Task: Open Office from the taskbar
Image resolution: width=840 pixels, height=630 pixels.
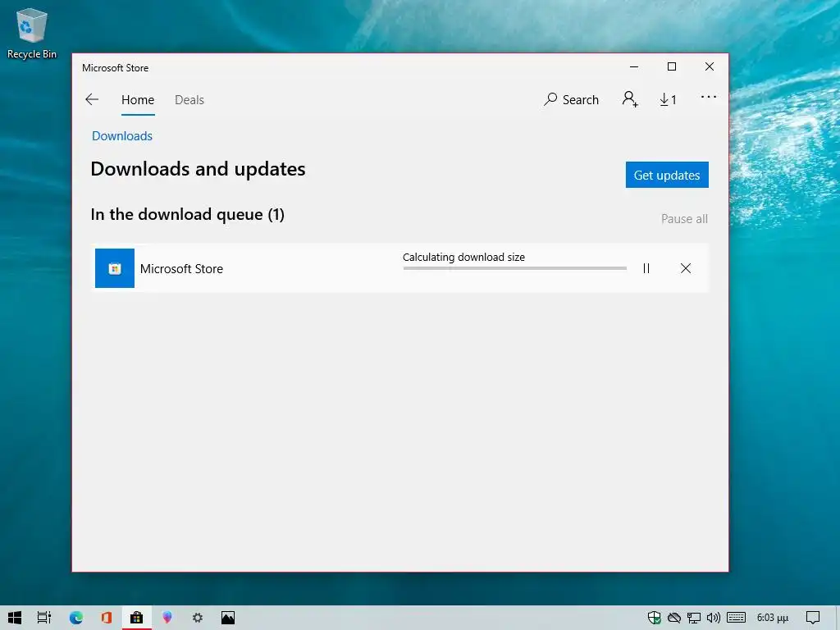Action: pos(106,618)
